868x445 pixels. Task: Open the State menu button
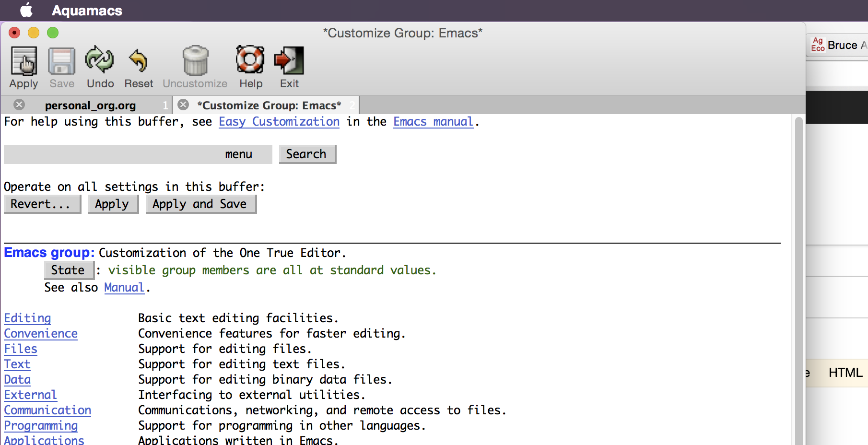[x=69, y=270]
